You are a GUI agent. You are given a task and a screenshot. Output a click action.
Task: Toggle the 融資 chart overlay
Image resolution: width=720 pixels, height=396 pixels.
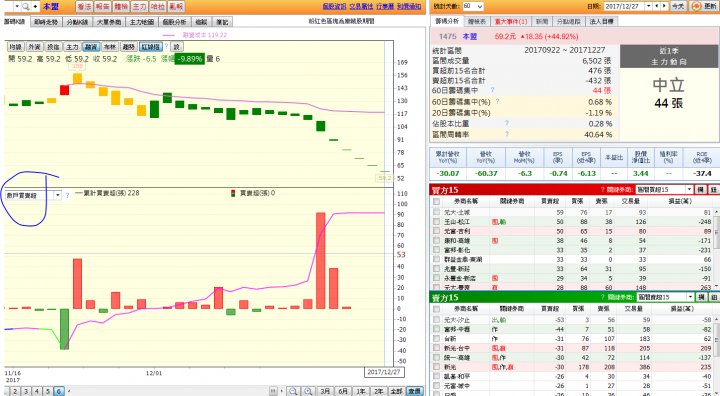pyautogui.click(x=91, y=47)
